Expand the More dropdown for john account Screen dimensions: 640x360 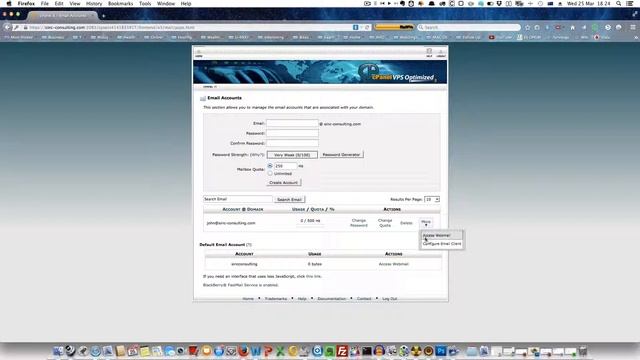426,223
